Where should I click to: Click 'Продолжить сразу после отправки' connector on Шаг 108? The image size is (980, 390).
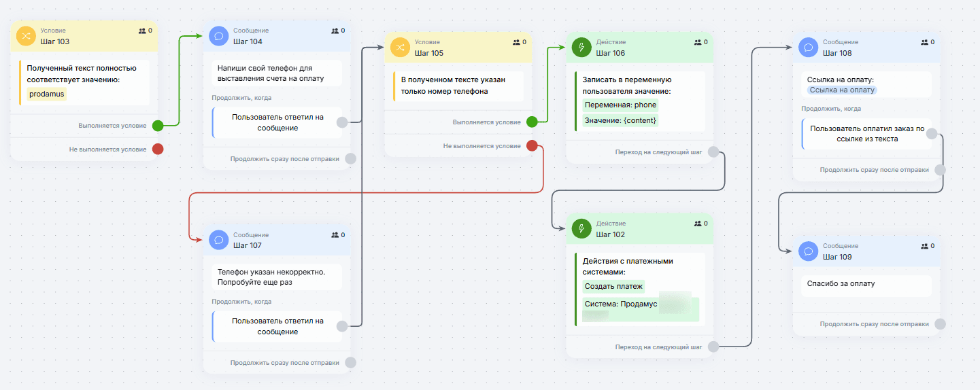point(940,170)
